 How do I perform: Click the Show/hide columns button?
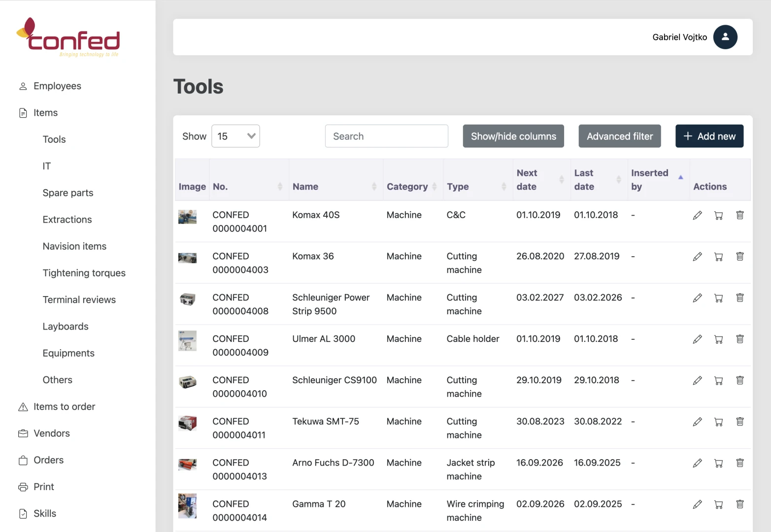513,136
